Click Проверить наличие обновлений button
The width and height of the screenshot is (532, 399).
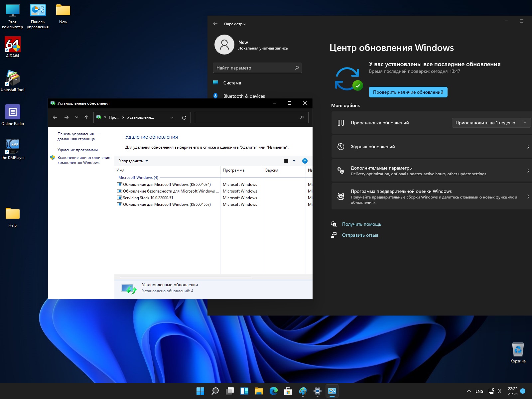click(x=408, y=92)
